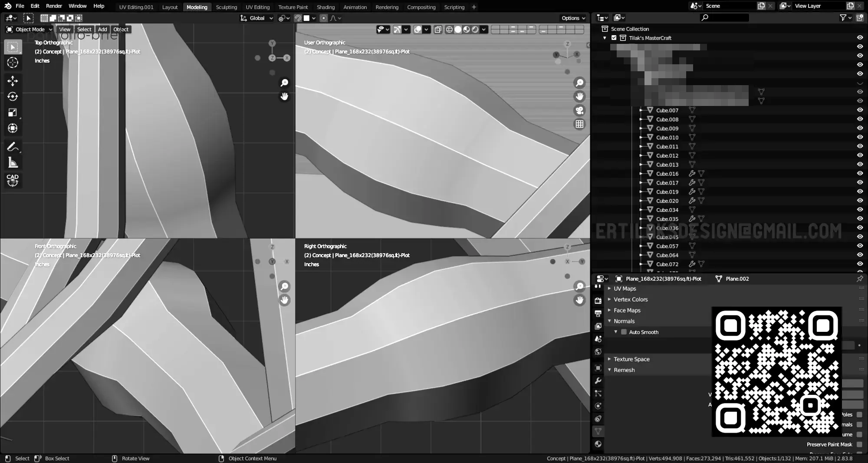Toggle perspective/orthographic grid icon in viewport

point(579,124)
